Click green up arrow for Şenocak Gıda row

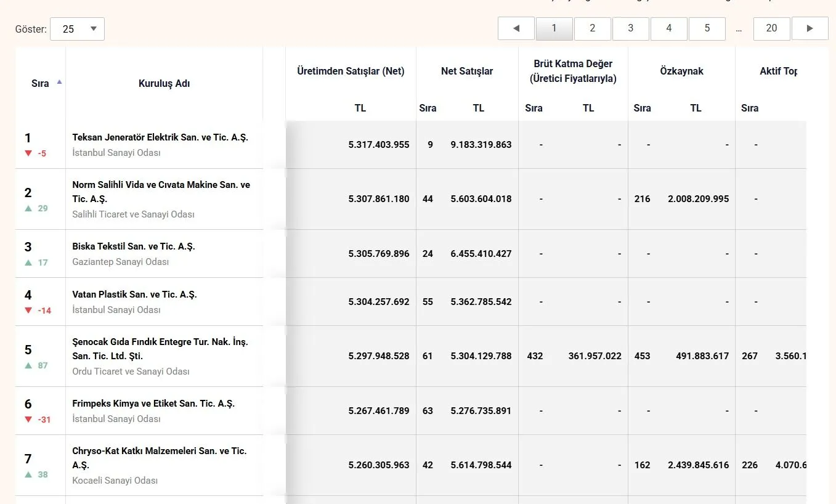28,365
